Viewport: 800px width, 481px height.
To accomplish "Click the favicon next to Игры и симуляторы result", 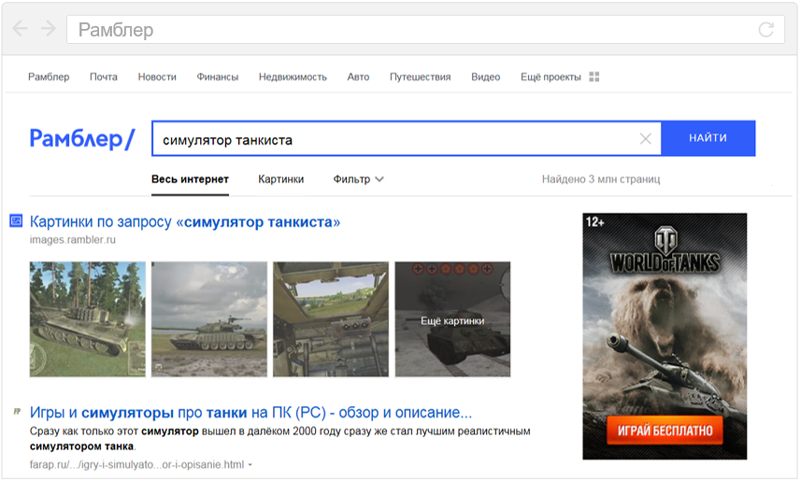I will 17,411.
